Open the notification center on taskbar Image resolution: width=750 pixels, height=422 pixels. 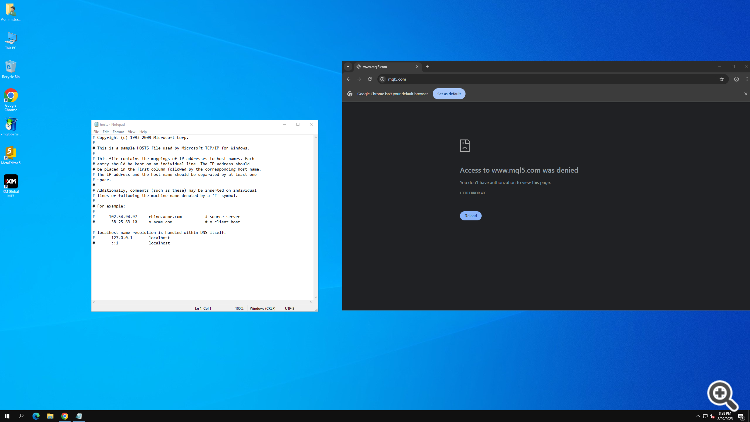click(741, 416)
